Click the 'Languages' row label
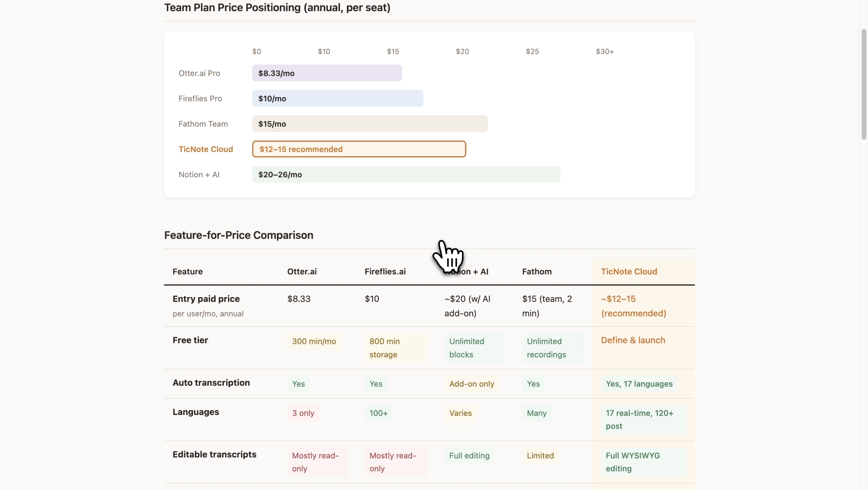Screen dimensions: 868x490 pyautogui.click(x=195, y=412)
